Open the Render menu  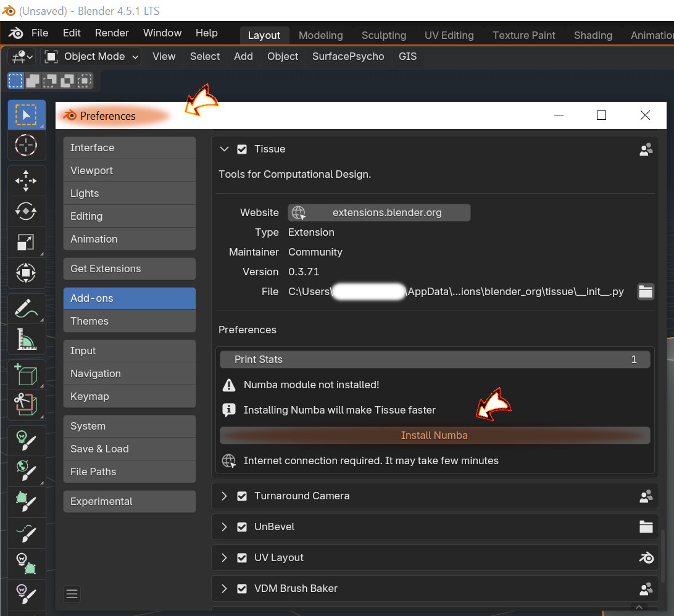[112, 33]
